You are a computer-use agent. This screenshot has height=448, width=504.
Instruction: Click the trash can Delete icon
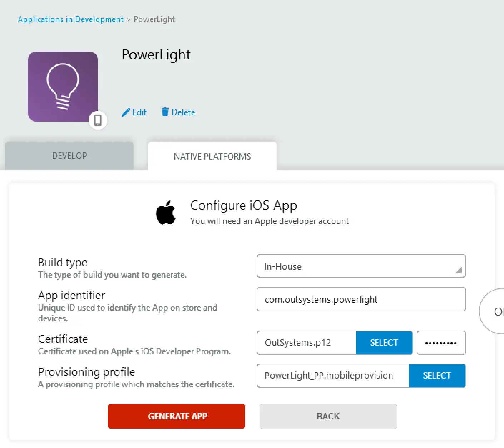165,112
